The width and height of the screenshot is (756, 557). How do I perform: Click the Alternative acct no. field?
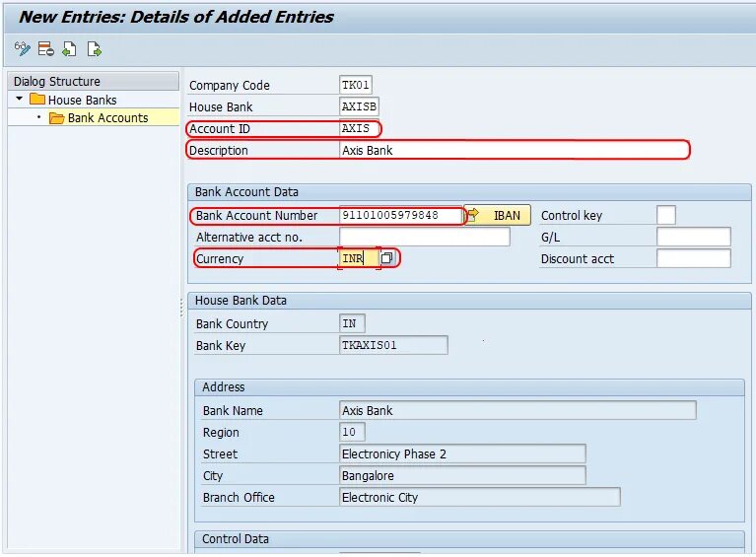(x=424, y=237)
